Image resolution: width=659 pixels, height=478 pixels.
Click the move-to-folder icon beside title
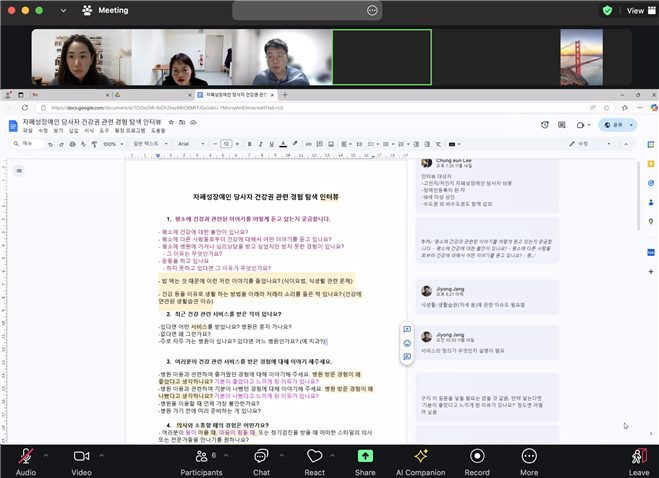point(182,122)
